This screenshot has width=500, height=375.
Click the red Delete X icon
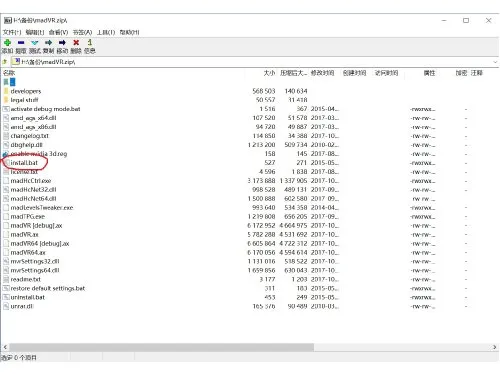click(x=76, y=43)
